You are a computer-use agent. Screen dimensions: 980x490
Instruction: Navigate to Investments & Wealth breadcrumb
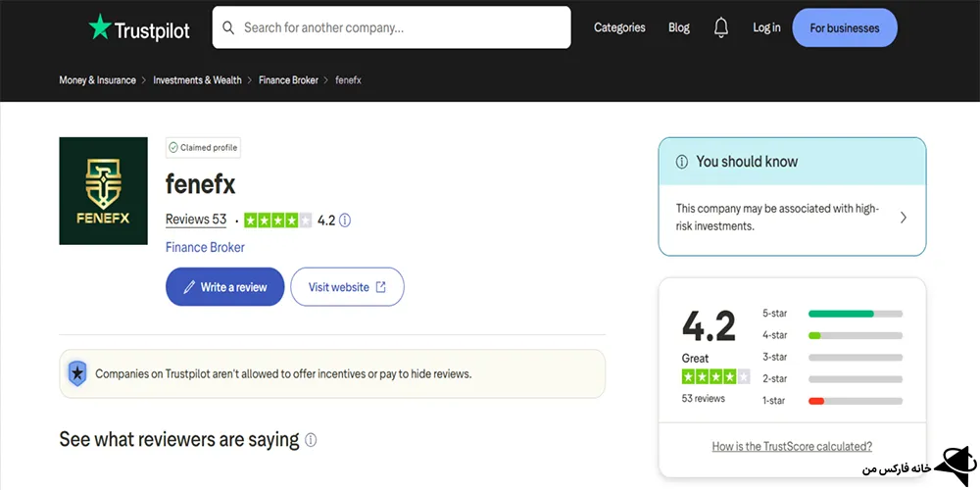[197, 80]
